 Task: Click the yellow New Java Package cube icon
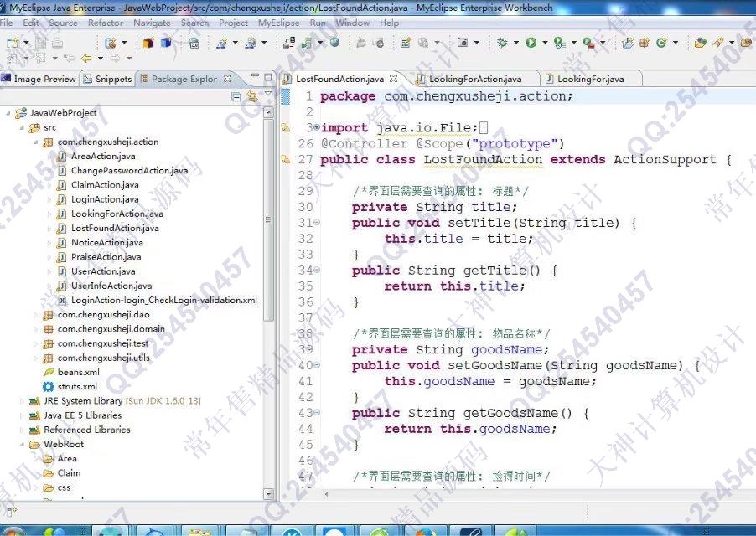[148, 43]
